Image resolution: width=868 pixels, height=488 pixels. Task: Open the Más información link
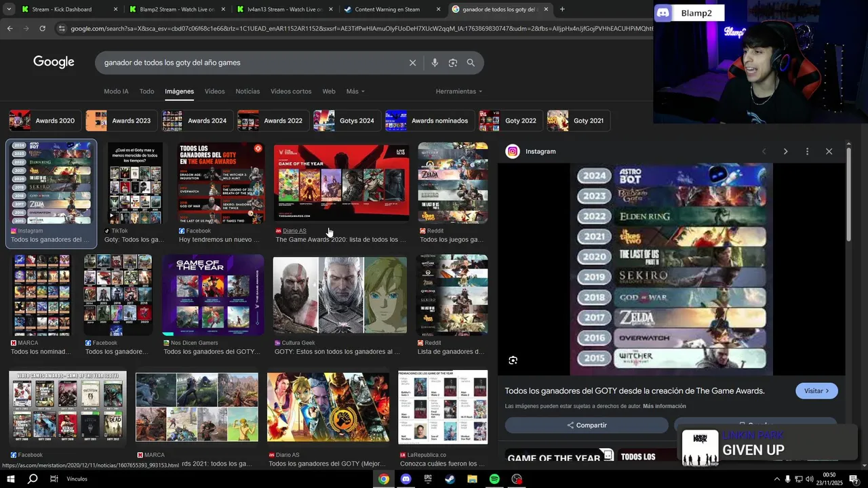click(x=665, y=406)
